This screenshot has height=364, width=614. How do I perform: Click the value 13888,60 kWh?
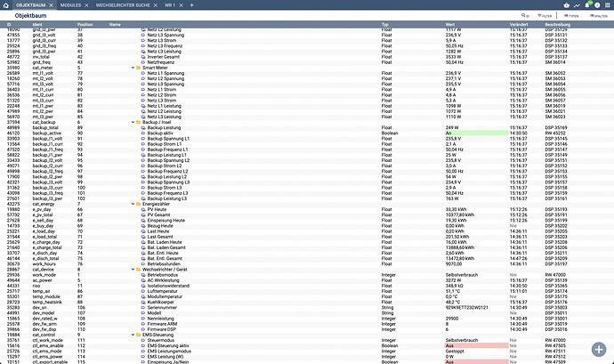pos(460,247)
